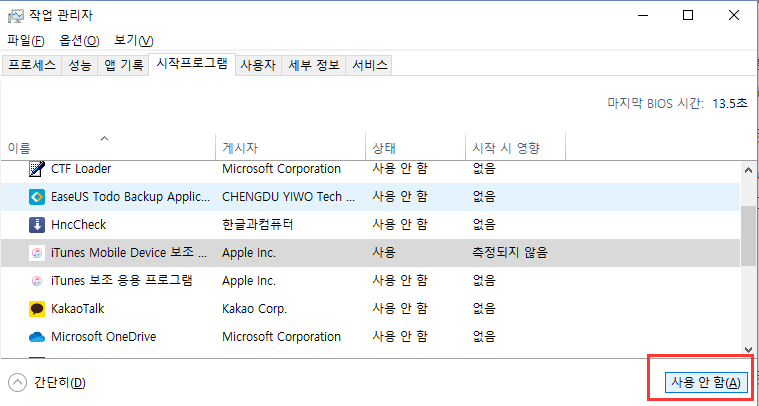The height and width of the screenshot is (406, 759).
Task: Click the Microsoft OneDrive cloud icon
Action: (37, 337)
